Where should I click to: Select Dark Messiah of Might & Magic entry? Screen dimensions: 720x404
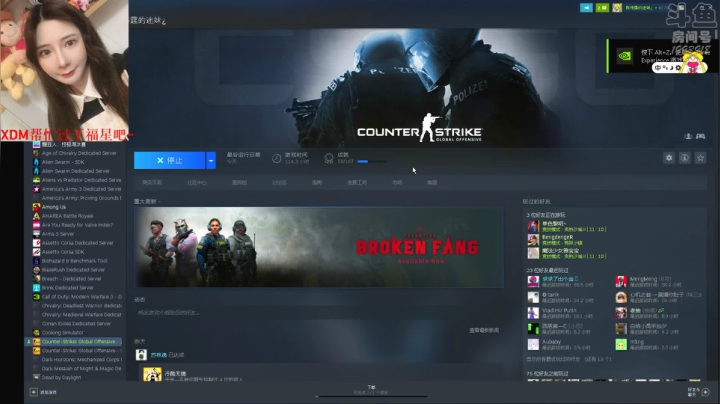tap(81, 369)
